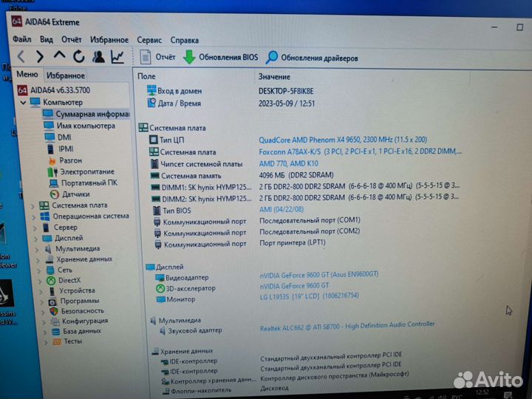
Task: Click the Обновления BIOS green arrow
Action: tap(189, 58)
